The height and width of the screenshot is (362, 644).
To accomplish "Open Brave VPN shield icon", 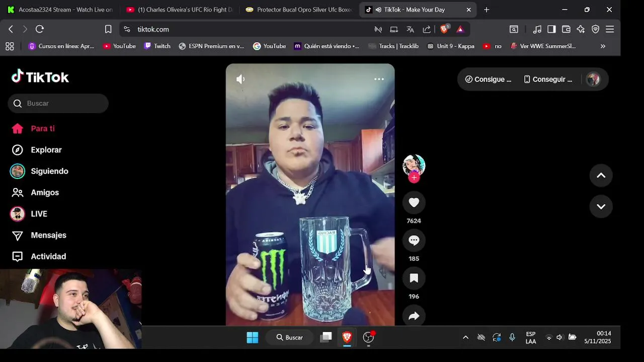I will click(595, 29).
